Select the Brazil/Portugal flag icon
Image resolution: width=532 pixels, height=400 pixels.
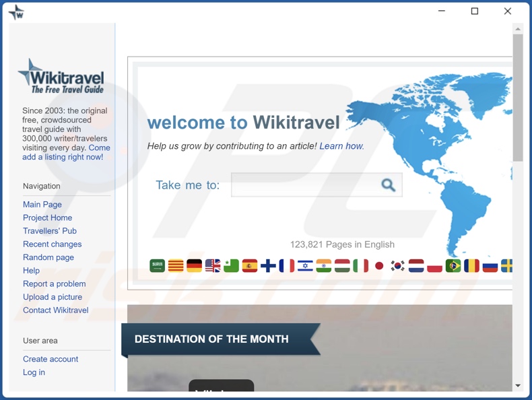(453, 265)
